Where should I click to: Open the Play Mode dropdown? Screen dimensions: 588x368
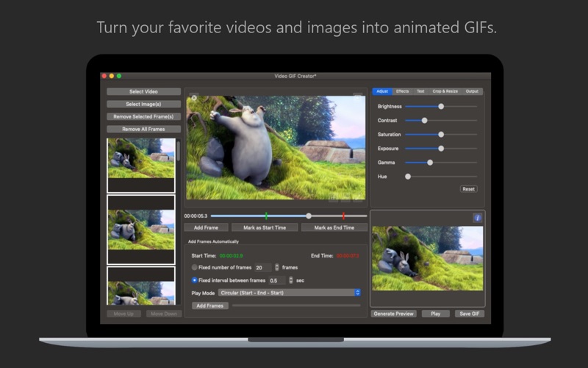(x=290, y=292)
